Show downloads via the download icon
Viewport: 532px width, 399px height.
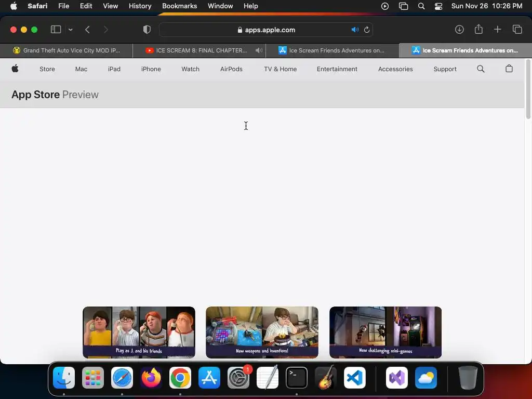pyautogui.click(x=459, y=30)
